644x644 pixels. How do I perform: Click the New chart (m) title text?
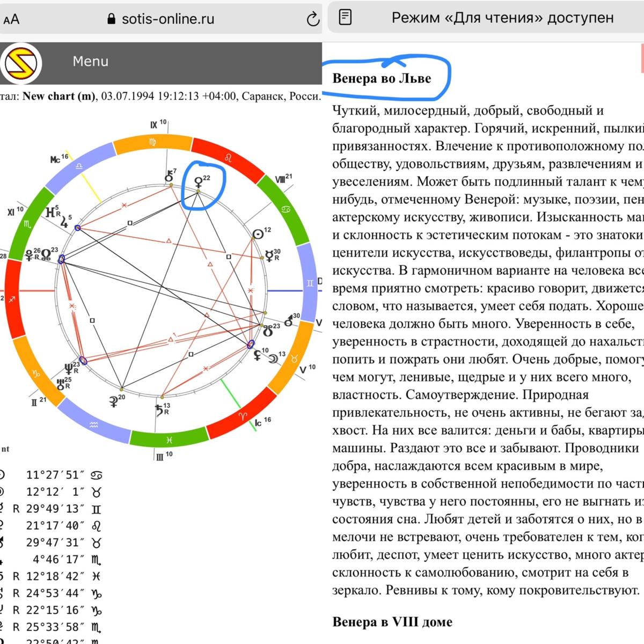tap(59, 97)
